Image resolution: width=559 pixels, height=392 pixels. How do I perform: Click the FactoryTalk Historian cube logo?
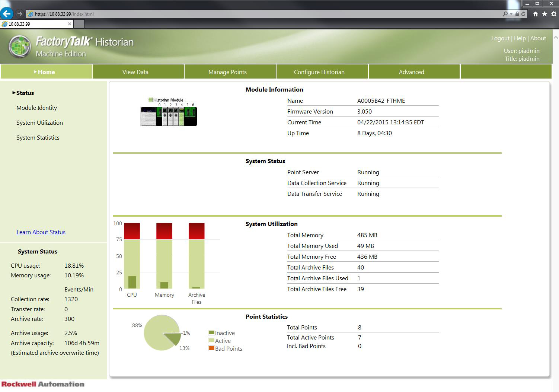[19, 47]
